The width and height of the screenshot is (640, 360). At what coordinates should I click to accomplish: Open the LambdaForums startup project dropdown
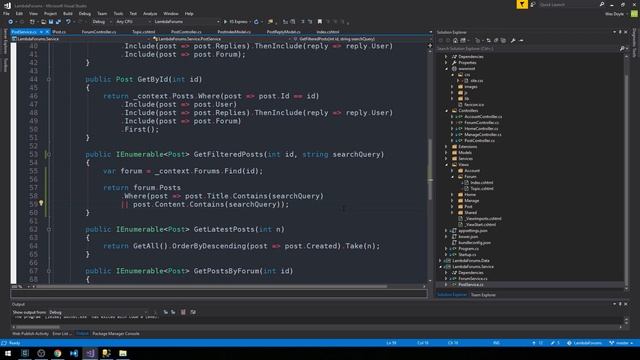[187, 22]
